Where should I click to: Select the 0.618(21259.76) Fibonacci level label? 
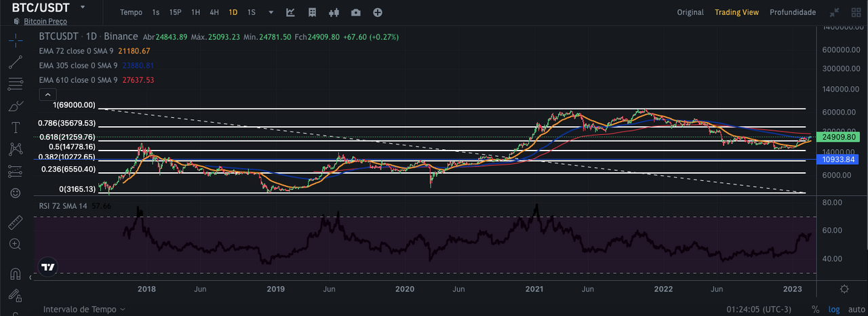(67, 137)
